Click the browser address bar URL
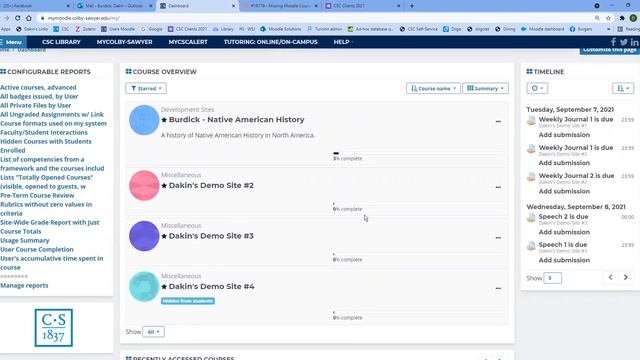The height and width of the screenshot is (360, 640). [x=84, y=18]
